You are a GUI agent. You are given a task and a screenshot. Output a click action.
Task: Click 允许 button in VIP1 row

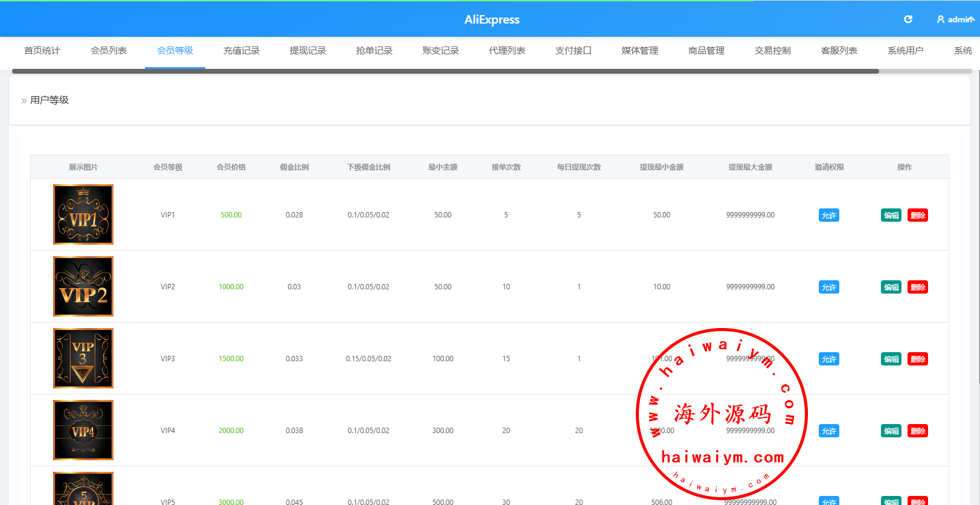tap(829, 215)
